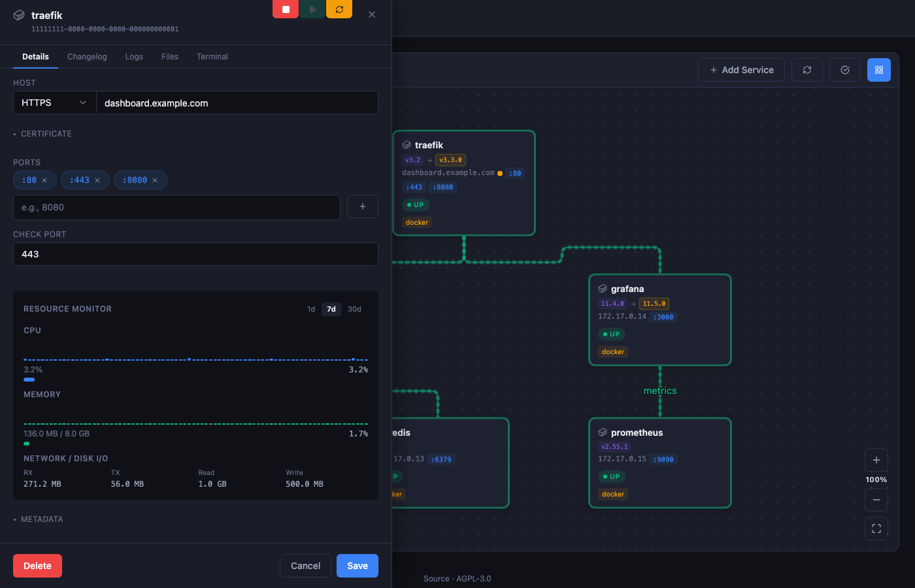Zoom out with the canvas minus button
The image size is (915, 588).
coord(876,500)
